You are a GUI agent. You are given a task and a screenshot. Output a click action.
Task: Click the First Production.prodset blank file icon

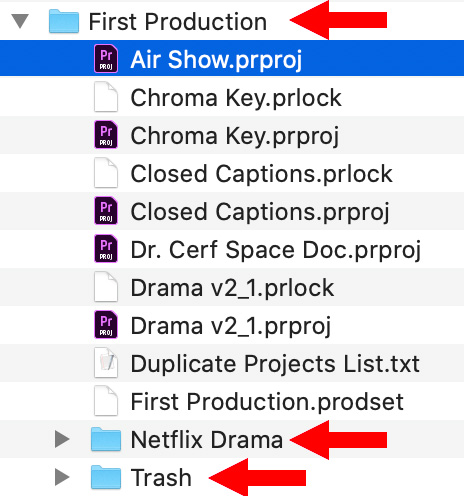tap(106, 401)
